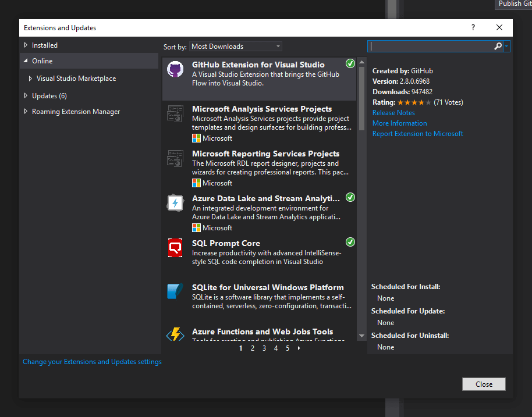
Task: Click the Close button
Action: click(484, 384)
